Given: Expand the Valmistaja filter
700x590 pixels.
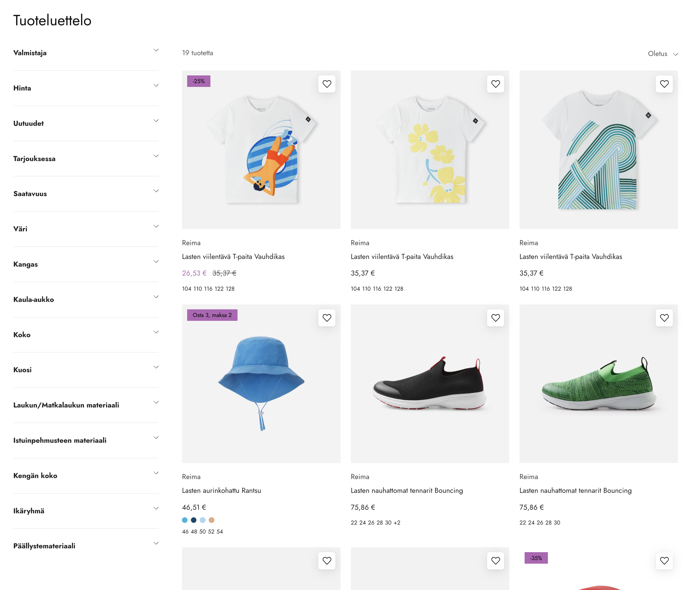Looking at the screenshot, I should pyautogui.click(x=86, y=53).
